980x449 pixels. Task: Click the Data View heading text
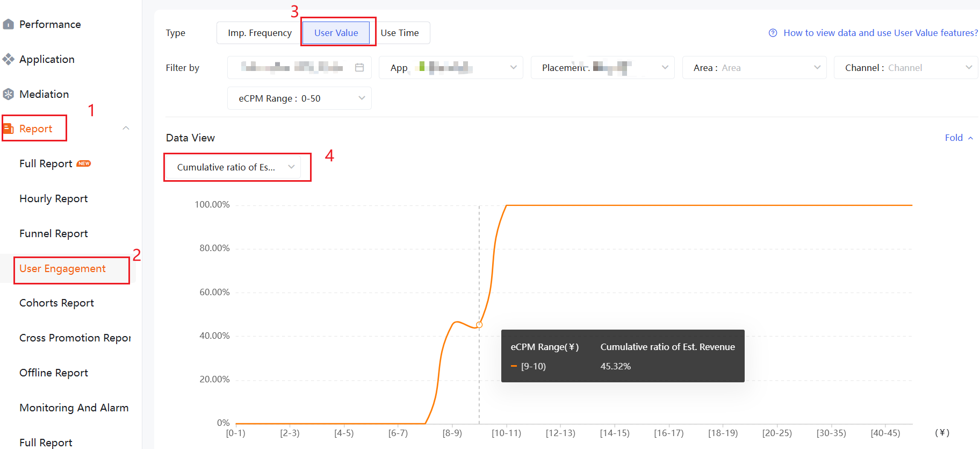(190, 138)
